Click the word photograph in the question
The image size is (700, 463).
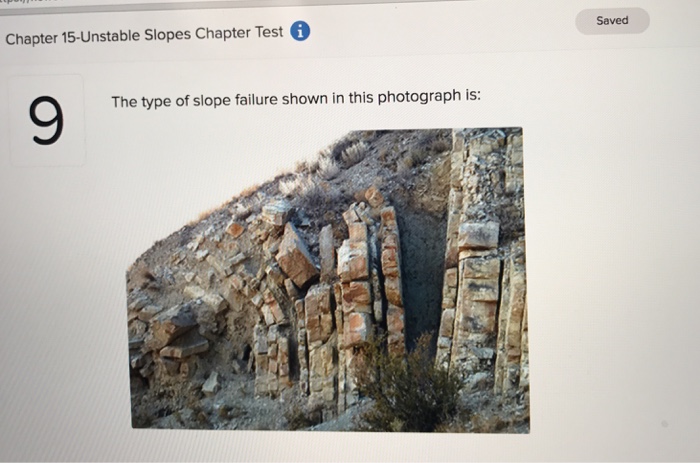coord(419,97)
